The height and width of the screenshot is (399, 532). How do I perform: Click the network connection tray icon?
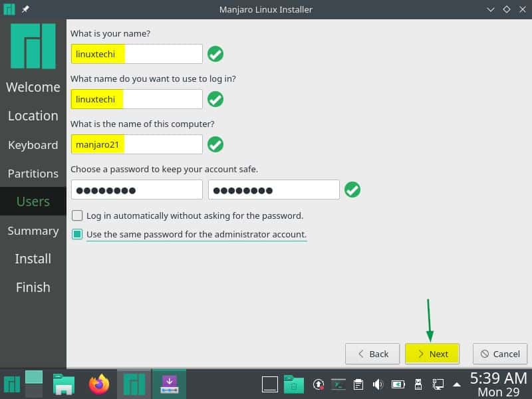(438, 384)
